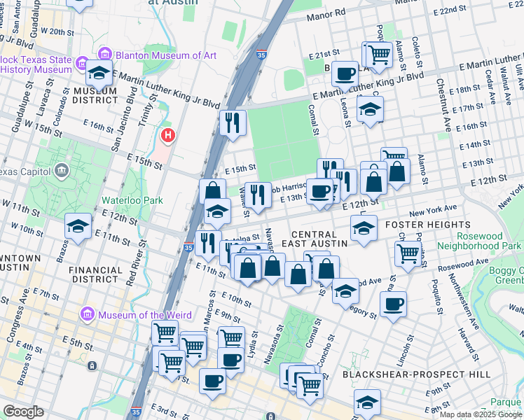Open the restaurant marker on Waller St
The image size is (524, 420).
(x=258, y=195)
